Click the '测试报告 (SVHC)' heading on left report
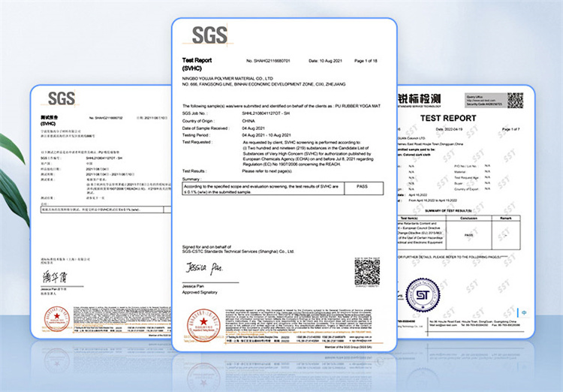Screen dimensions: 563x392 (x=50, y=120)
